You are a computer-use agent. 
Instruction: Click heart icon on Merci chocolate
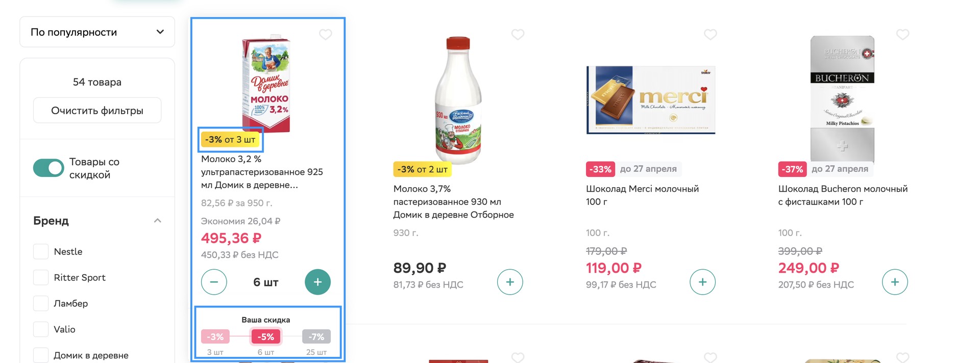coord(710,35)
